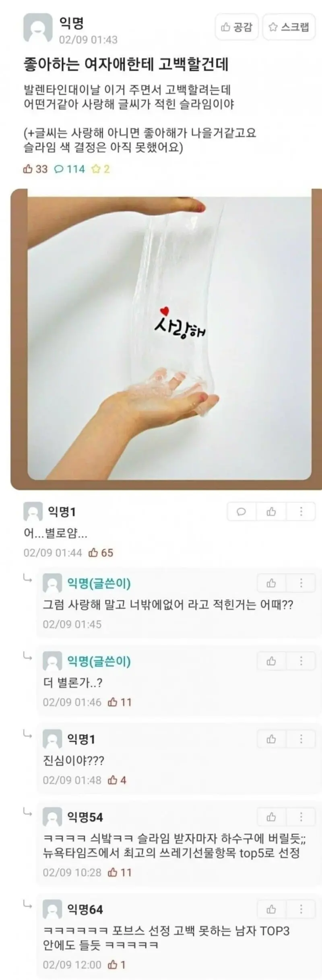The image size is (322, 980).
Task: Like the 어...별로얌... comment
Action: pyautogui.click(x=271, y=511)
